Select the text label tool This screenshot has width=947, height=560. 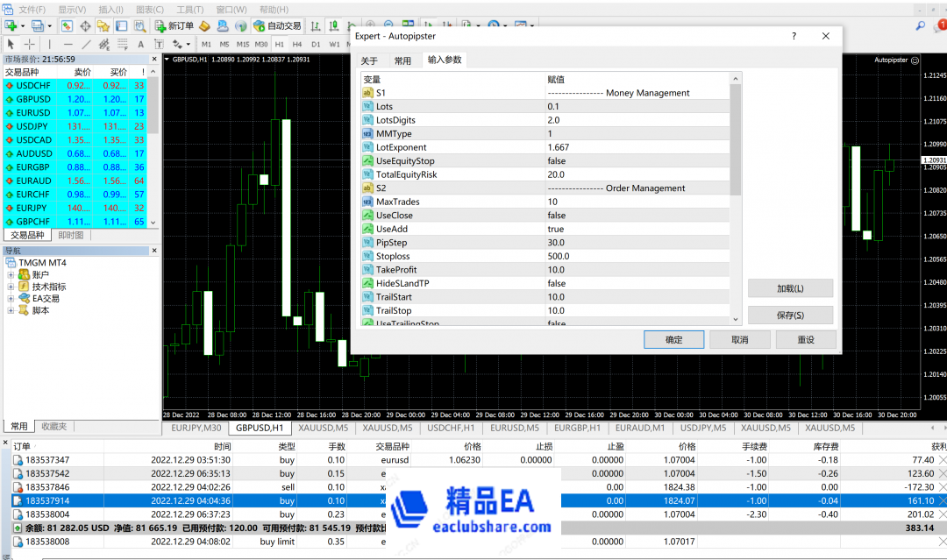(158, 43)
